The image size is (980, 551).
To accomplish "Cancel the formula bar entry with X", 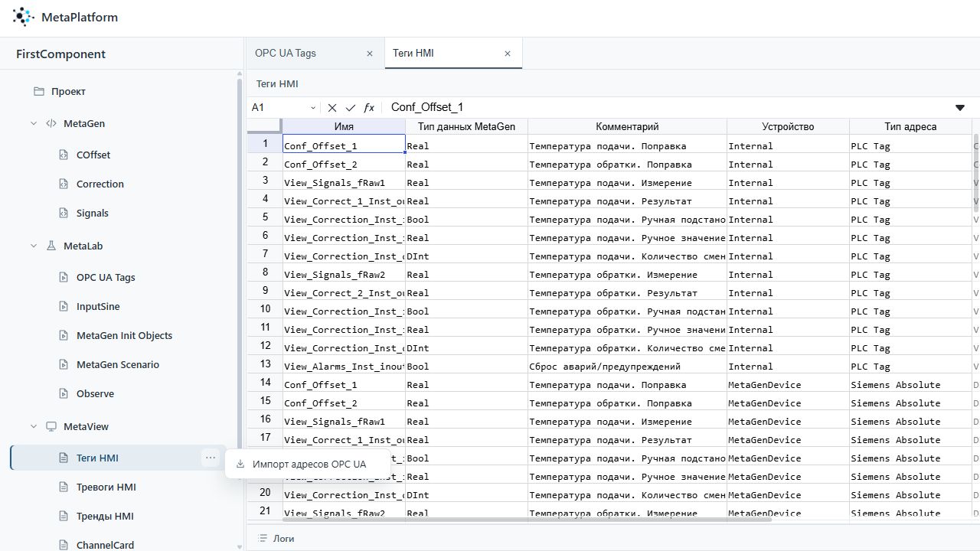I will [332, 108].
